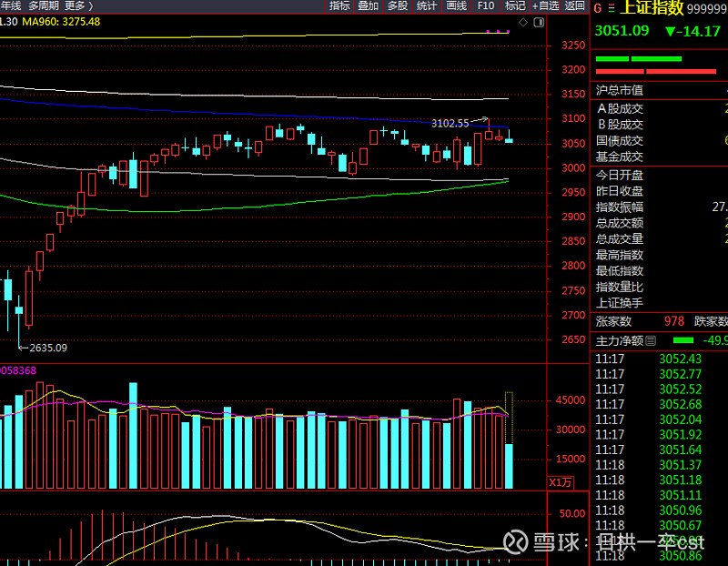Click the tick price 3051.37
Viewport: 728px width, 566px height.
[680, 465]
